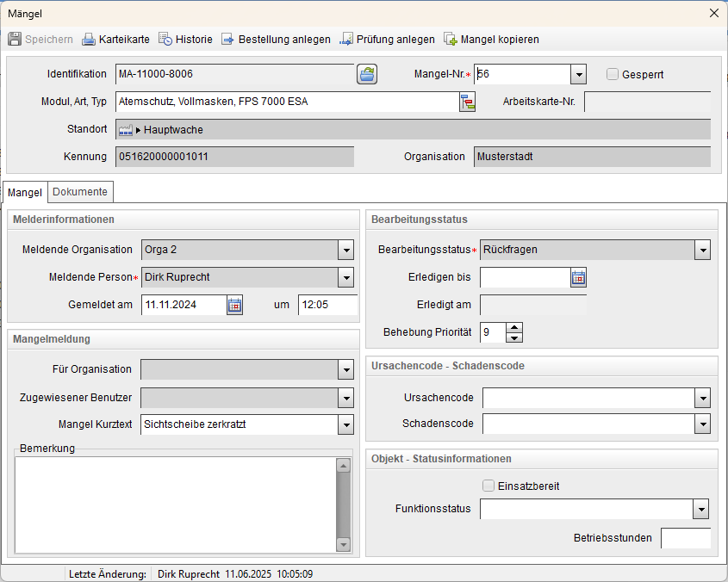Select the Mangel tab
The image size is (728, 582).
coord(24,191)
